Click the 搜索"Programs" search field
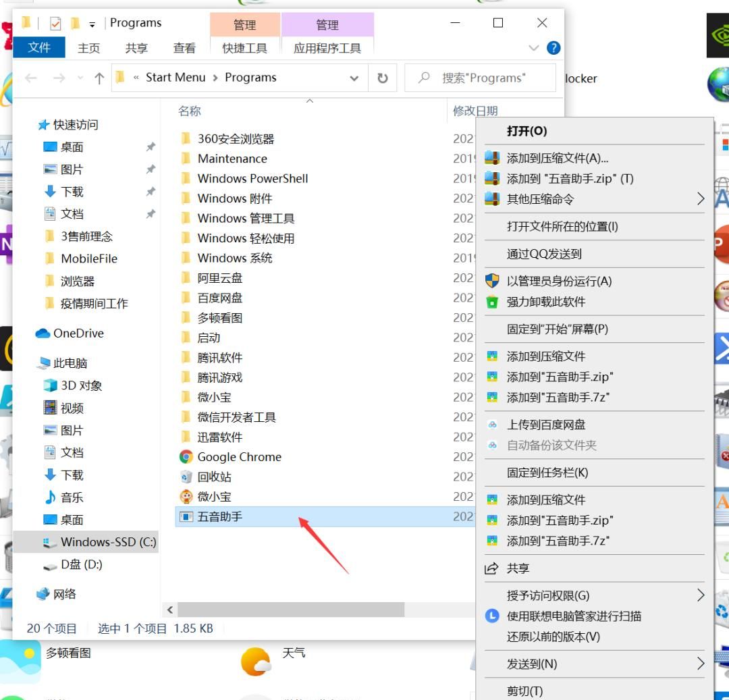729x700 pixels. coord(481,78)
